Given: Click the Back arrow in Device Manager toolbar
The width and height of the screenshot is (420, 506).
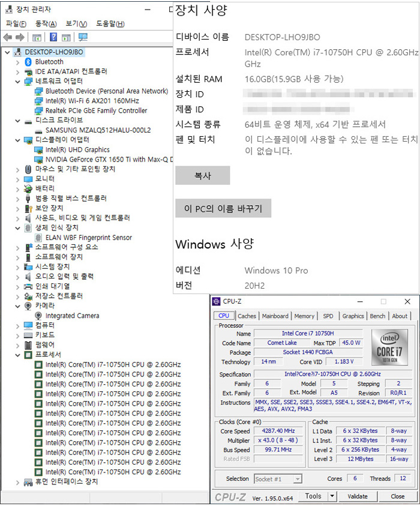Looking at the screenshot, I should tap(7, 37).
